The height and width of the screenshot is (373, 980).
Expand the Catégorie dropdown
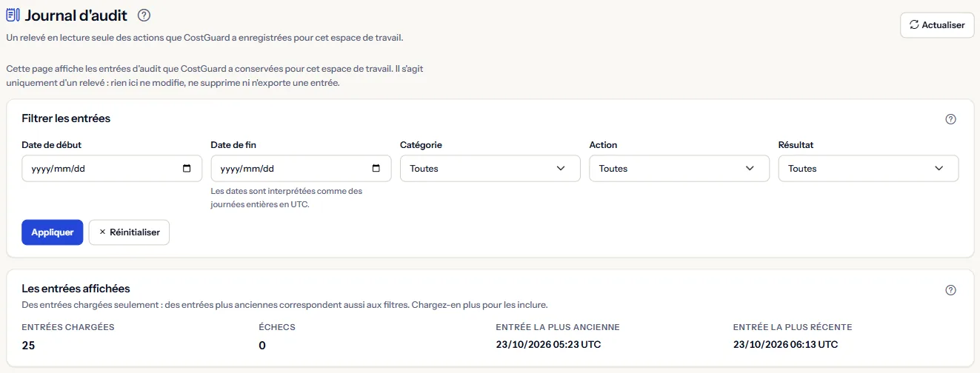[490, 169]
